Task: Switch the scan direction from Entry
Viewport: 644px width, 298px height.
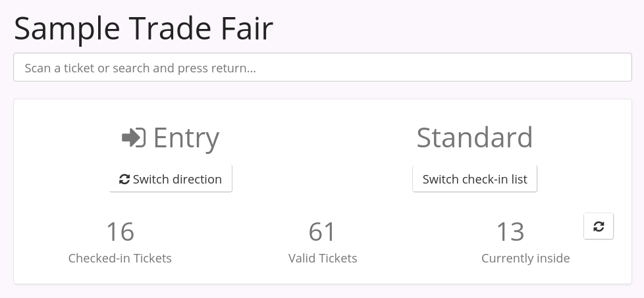Action: (x=171, y=179)
